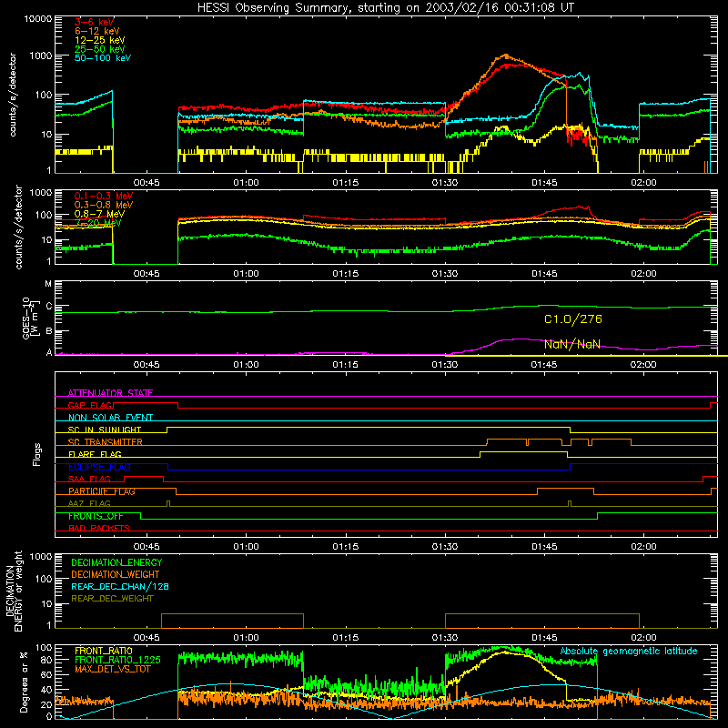The height and width of the screenshot is (728, 728).
Task: Click the '7-20 MeV' legend label
Action: point(98,223)
